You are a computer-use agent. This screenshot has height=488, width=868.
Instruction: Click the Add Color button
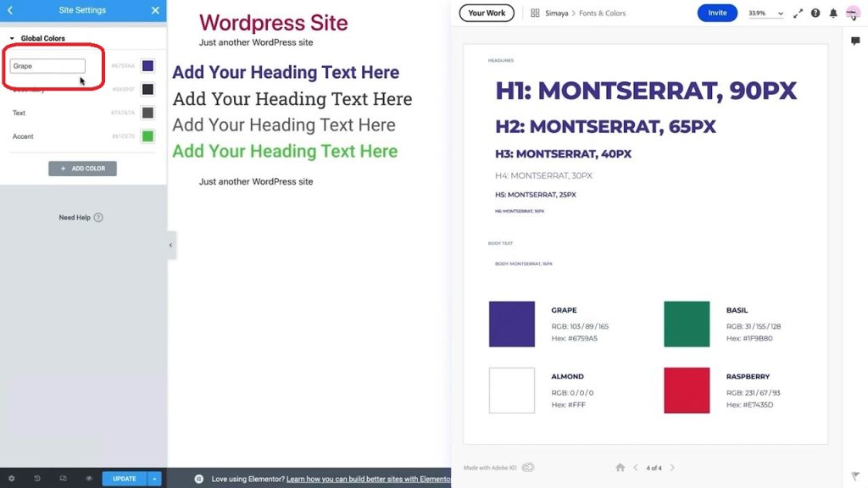(82, 169)
